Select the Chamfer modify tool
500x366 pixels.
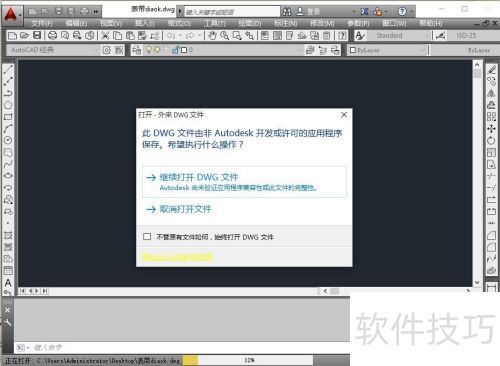(491, 235)
